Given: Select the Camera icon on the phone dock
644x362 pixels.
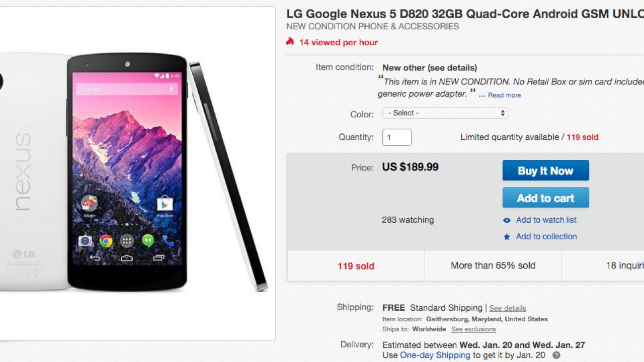Looking at the screenshot, I should [85, 241].
